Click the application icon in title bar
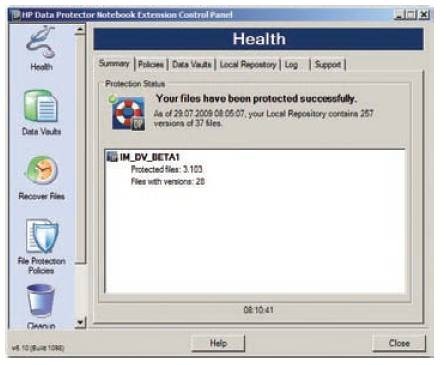 click(16, 15)
